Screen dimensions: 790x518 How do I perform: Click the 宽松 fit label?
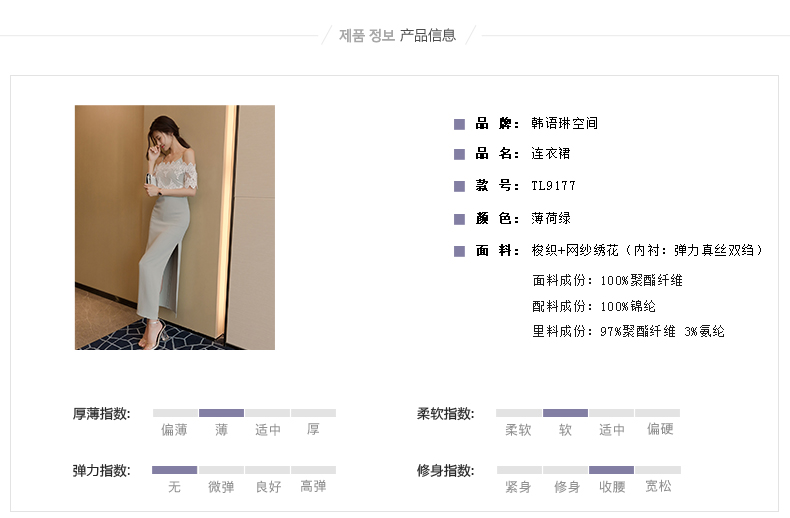(x=659, y=486)
